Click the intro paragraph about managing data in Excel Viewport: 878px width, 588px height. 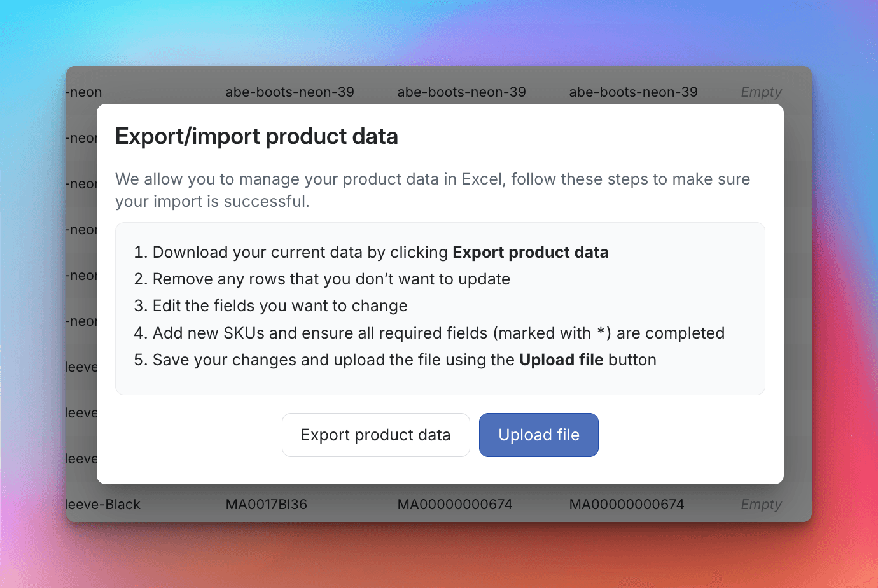pyautogui.click(x=432, y=190)
